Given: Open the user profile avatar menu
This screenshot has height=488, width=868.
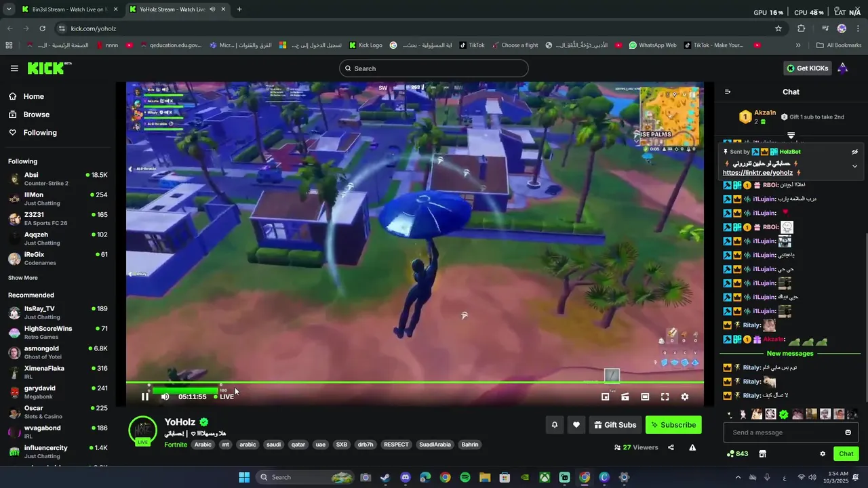Looking at the screenshot, I should tap(842, 68).
